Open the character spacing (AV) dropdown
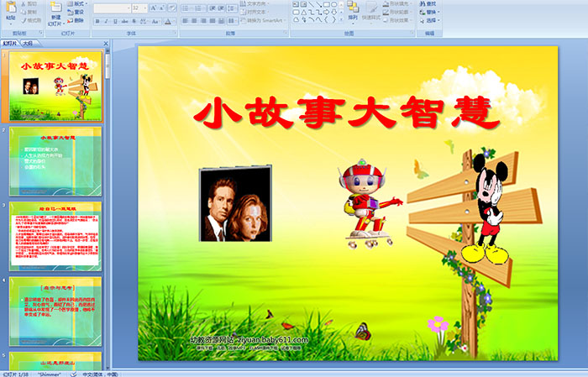The height and width of the screenshot is (377, 588). point(144,21)
